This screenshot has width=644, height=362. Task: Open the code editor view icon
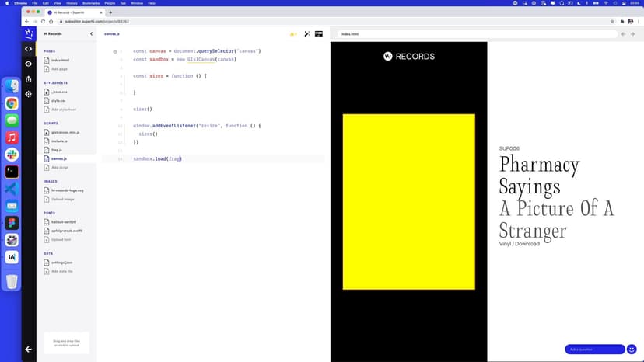(29, 49)
